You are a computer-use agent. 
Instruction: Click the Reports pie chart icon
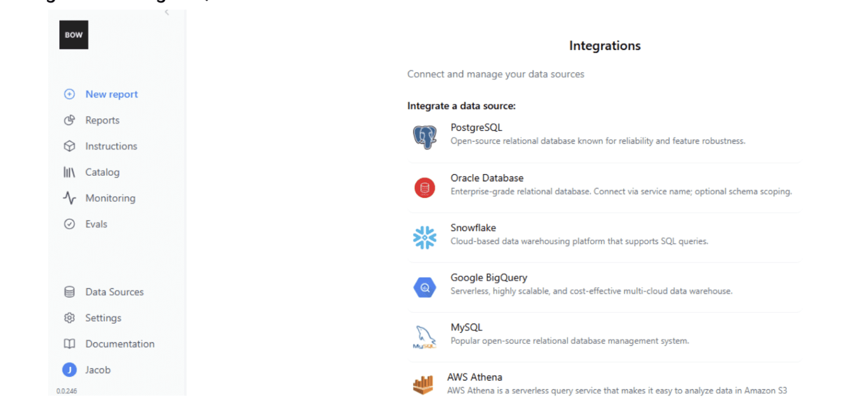tap(70, 120)
